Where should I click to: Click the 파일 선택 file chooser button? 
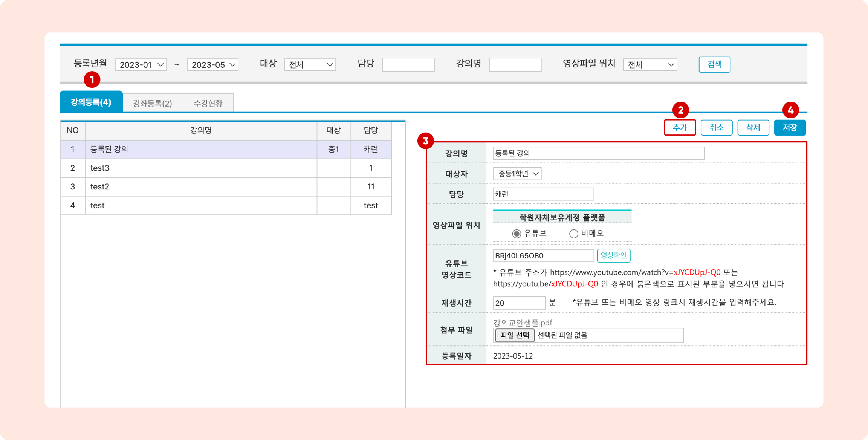(x=515, y=335)
